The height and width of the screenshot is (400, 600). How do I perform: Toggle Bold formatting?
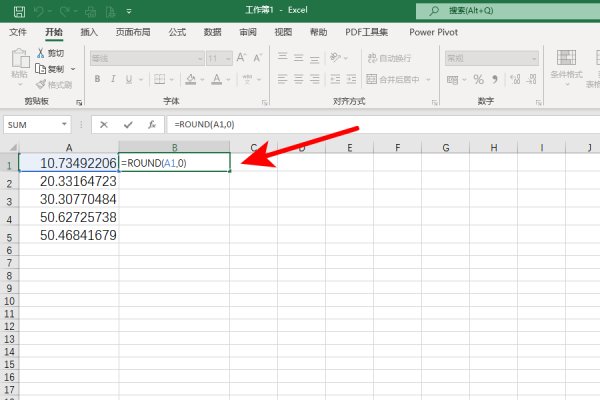[x=97, y=79]
